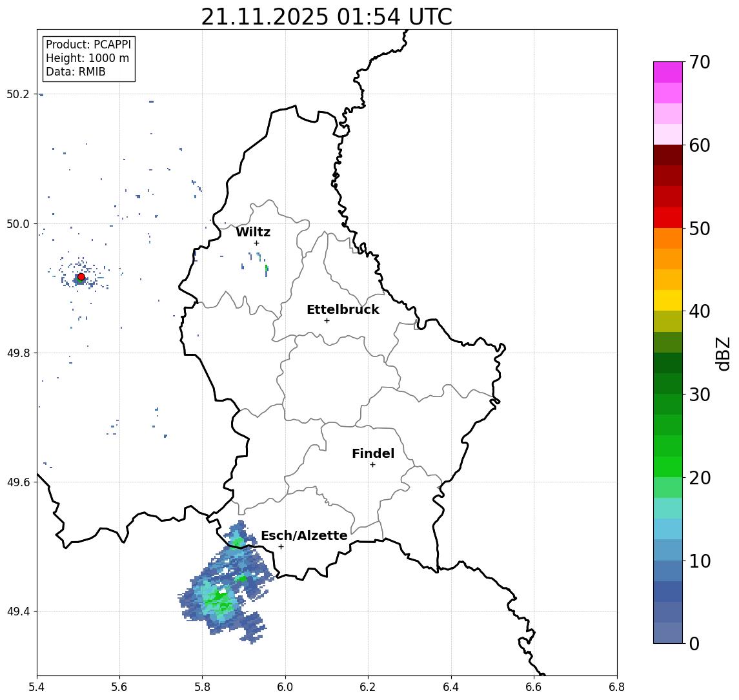Click the magenta top swatch of colorbar
This screenshot has width=739, height=700.
(x=668, y=72)
